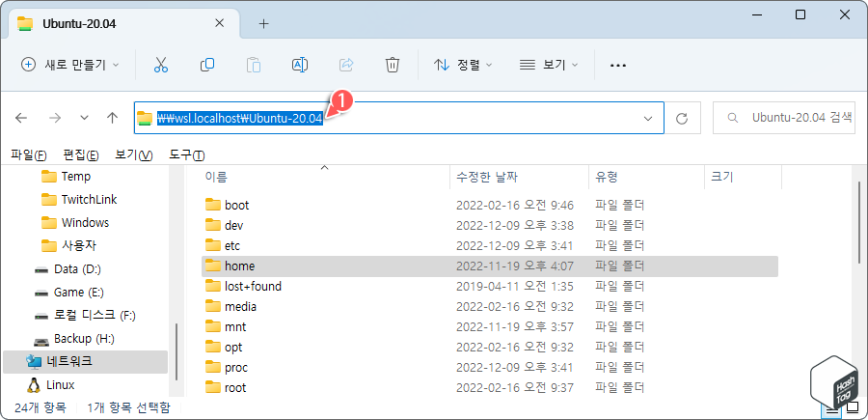868x420 pixels.
Task: Click the Cut scissors icon
Action: pyautogui.click(x=160, y=65)
